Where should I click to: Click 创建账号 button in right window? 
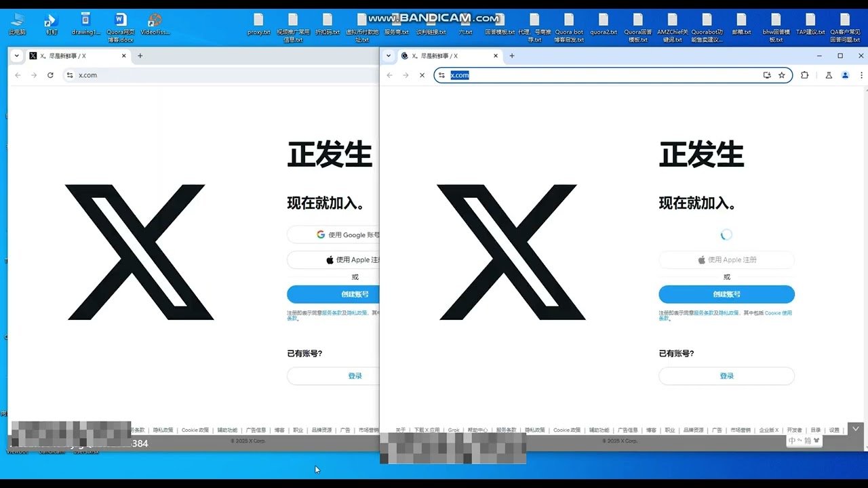pos(727,294)
